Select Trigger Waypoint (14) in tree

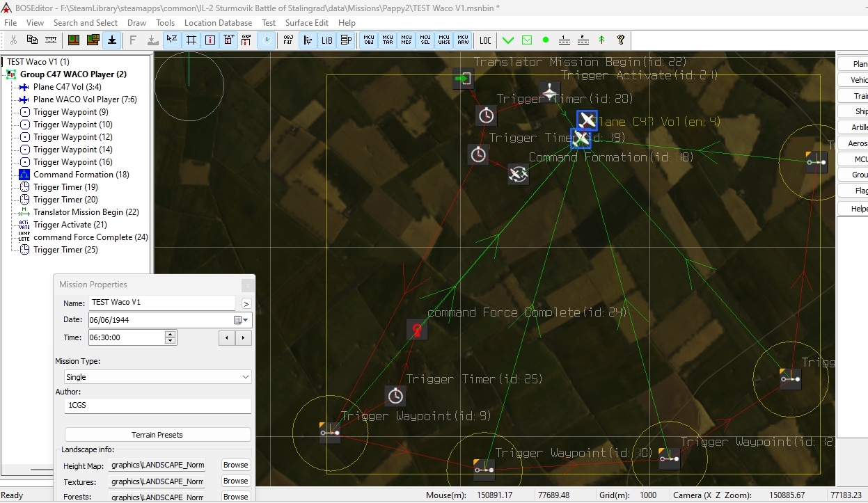click(72, 150)
